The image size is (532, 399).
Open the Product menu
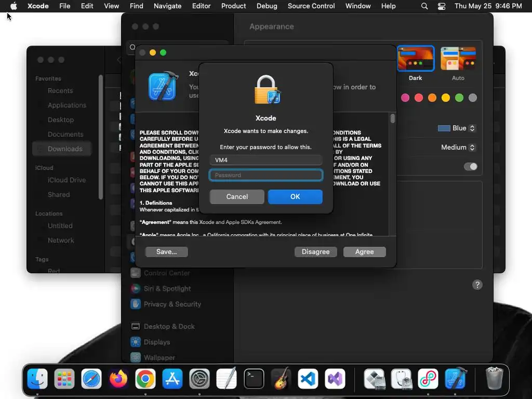point(233,6)
